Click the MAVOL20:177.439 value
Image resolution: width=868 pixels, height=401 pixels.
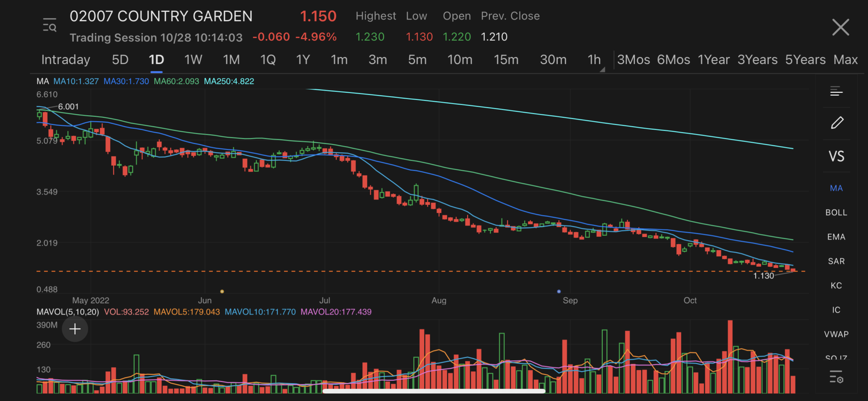(336, 312)
